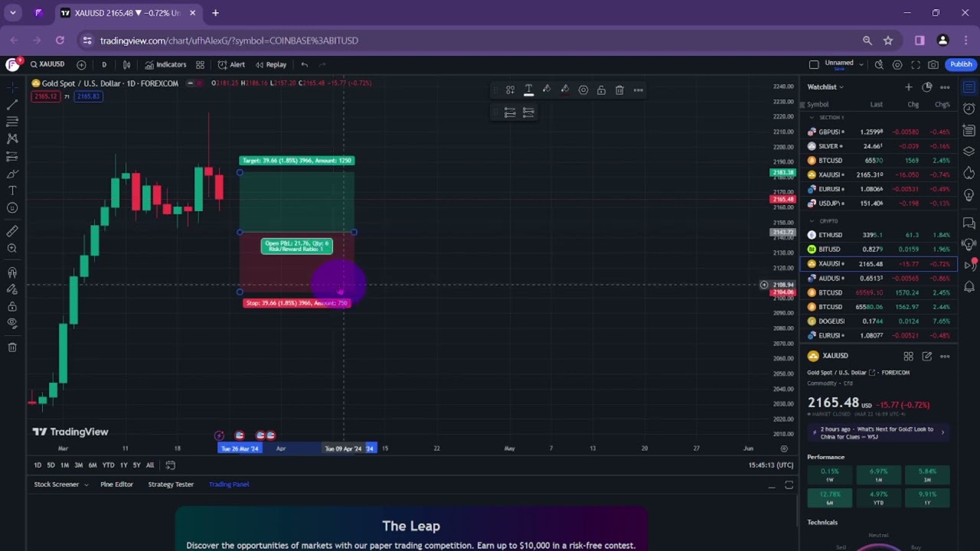Click the layout setup square icon
Image resolution: width=980 pixels, height=551 pixels.
coord(814,64)
